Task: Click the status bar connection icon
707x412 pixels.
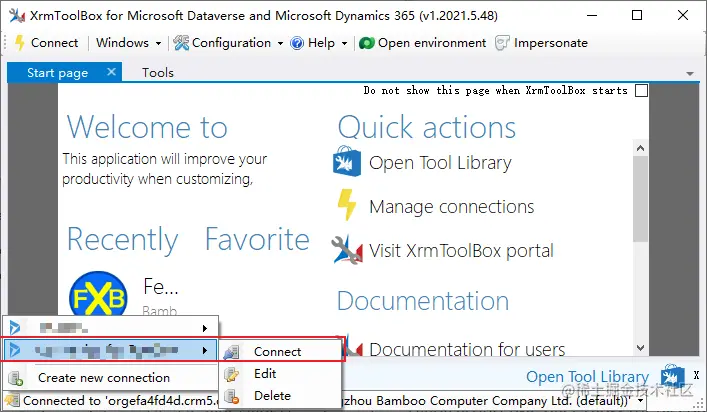Action: click(11, 400)
